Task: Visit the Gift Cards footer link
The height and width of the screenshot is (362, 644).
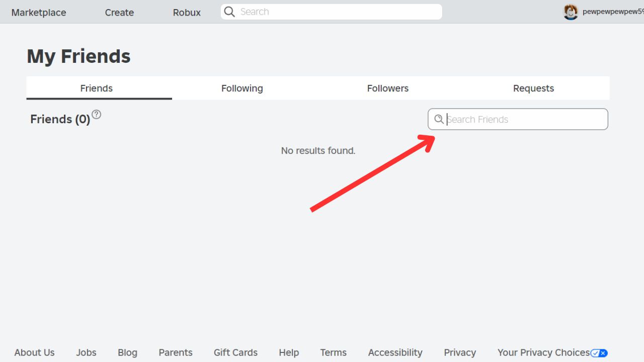Action: [x=235, y=352]
